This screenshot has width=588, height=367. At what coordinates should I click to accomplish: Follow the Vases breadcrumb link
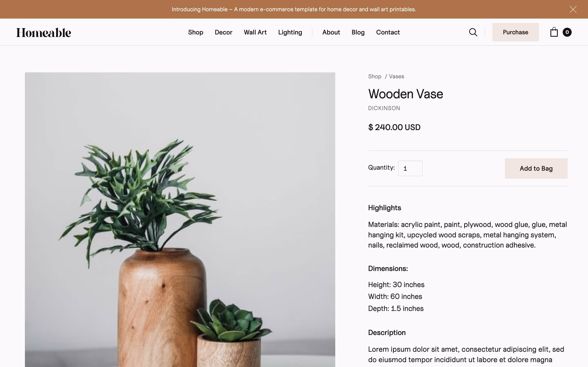(x=396, y=76)
